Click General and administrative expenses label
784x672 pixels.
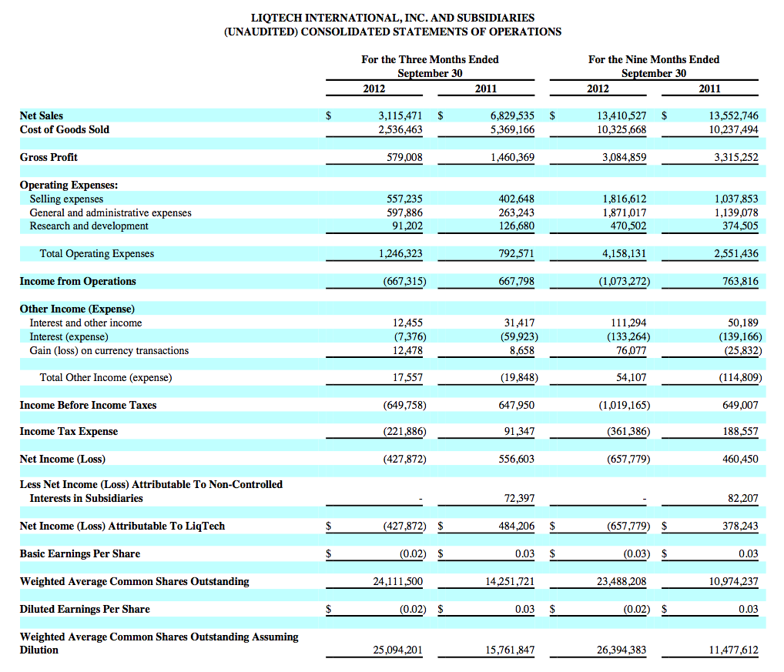pyautogui.click(x=110, y=213)
